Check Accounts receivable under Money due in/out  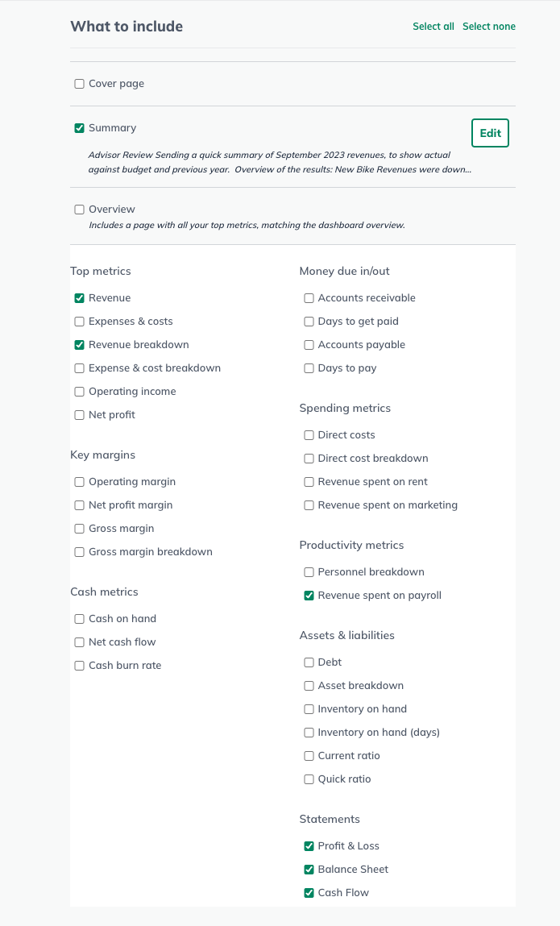(x=309, y=297)
